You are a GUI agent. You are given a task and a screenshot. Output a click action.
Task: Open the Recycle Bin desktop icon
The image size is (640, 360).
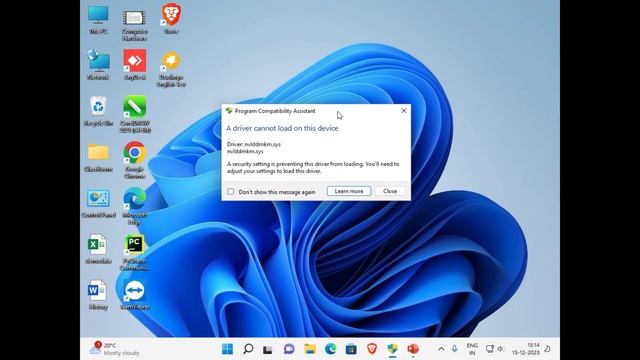[98, 111]
